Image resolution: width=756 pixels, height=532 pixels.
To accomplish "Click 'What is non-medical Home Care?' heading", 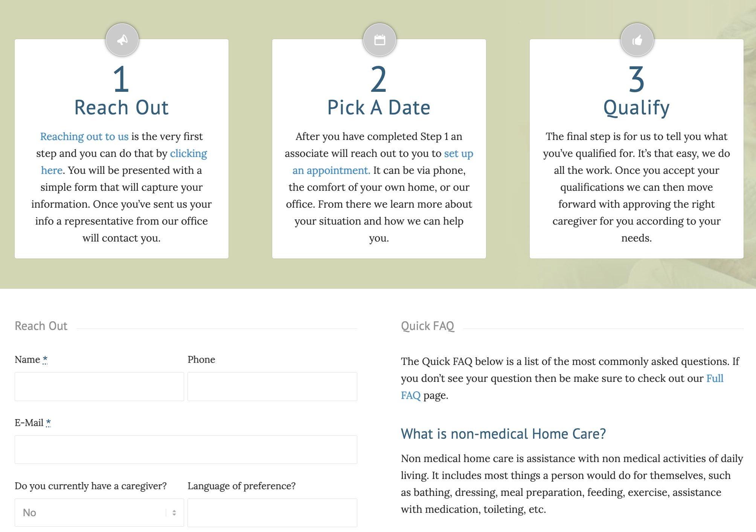I will [x=503, y=434].
